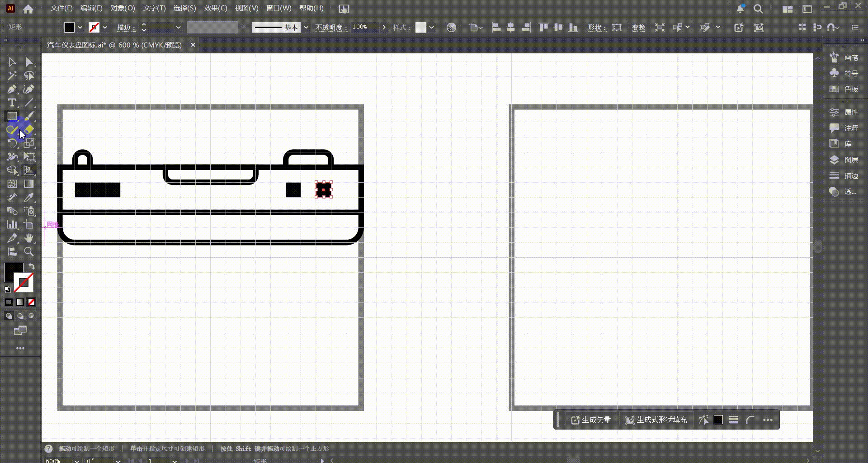868x463 pixels.
Task: Click the black fill swatch in contextual bar
Action: point(718,420)
